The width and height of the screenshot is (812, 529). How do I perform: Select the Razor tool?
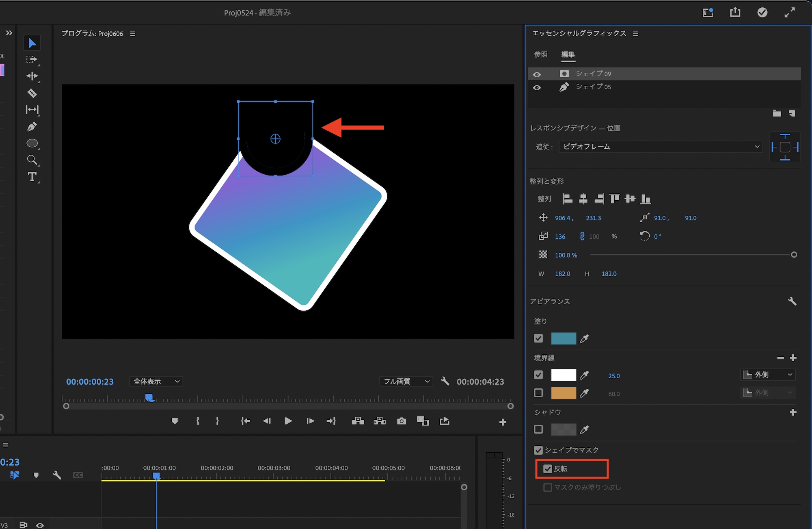[32, 93]
